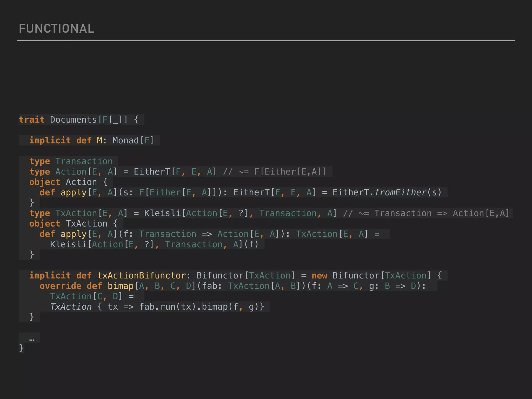Select the 'implicit def M: Monad[F]' line

click(91, 141)
